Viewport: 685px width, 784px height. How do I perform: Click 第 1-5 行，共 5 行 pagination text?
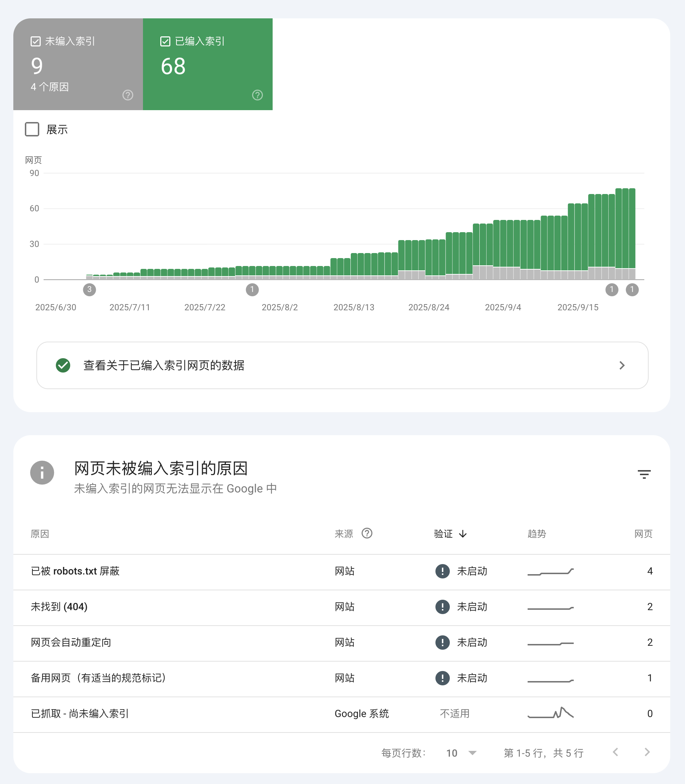click(x=543, y=753)
